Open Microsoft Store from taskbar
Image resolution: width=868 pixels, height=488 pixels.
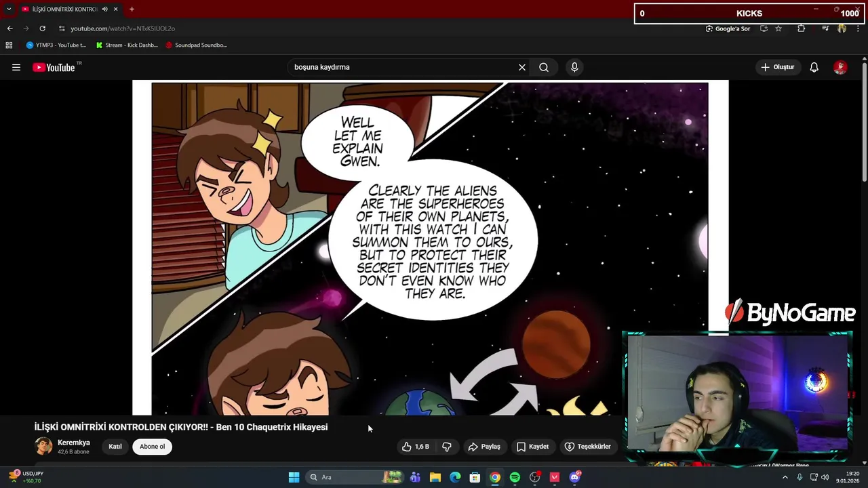point(475,477)
